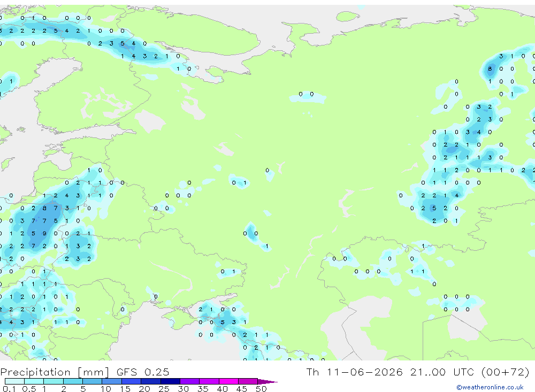Pick the 15–20 mm royal blue legend swatch
This screenshot has height=392, width=535.
(131, 381)
